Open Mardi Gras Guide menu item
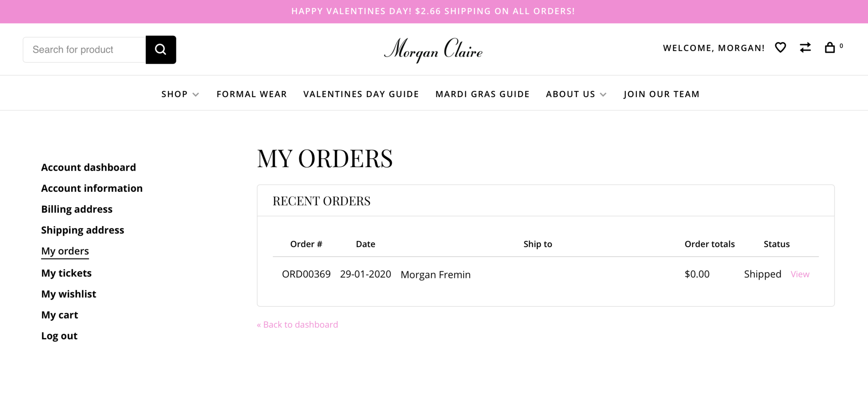868x402 pixels. point(482,94)
